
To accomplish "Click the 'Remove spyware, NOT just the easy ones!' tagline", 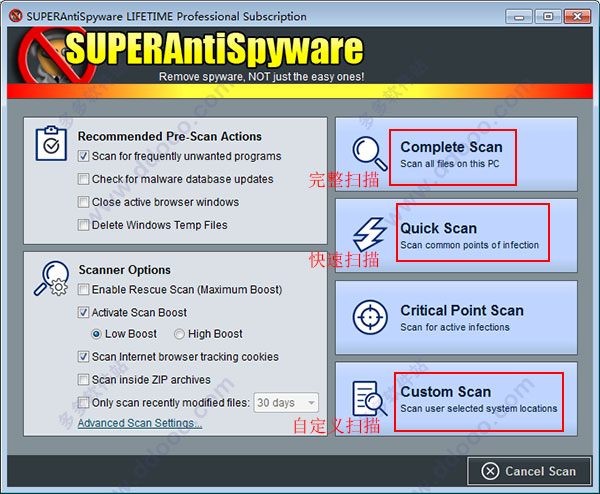I will pyautogui.click(x=261, y=77).
